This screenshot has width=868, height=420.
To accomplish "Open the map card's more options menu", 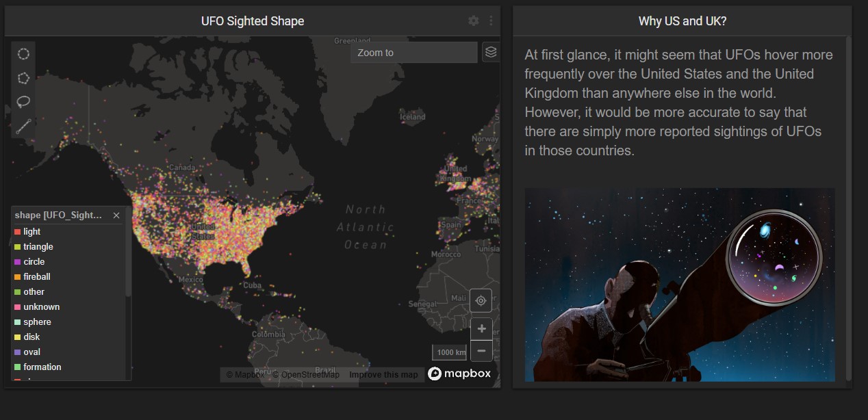I will click(491, 21).
